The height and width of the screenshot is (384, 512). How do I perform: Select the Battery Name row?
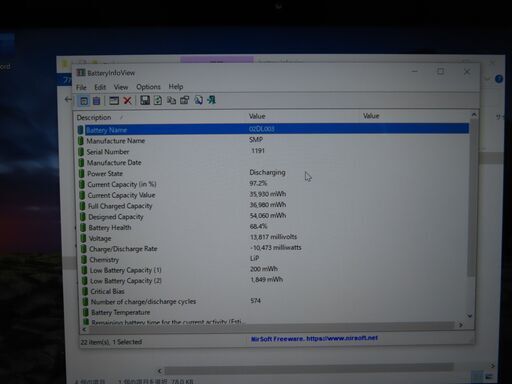click(x=273, y=129)
